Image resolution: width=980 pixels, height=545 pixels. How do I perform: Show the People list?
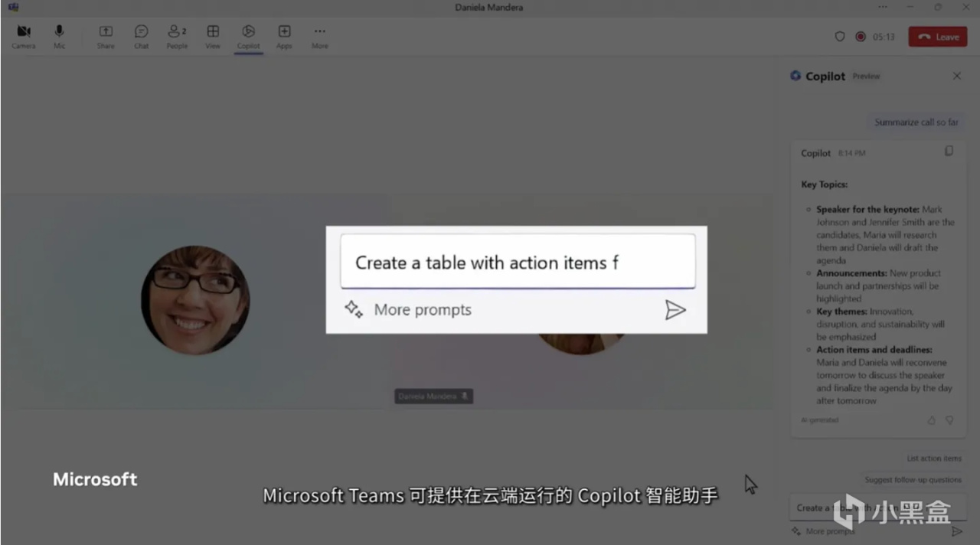click(x=177, y=36)
